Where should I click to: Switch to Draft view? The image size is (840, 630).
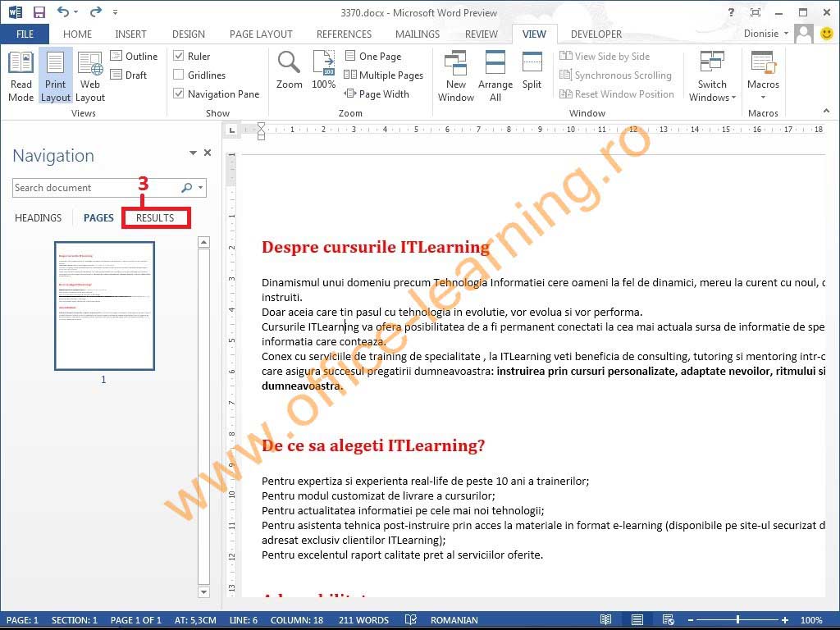pos(129,75)
